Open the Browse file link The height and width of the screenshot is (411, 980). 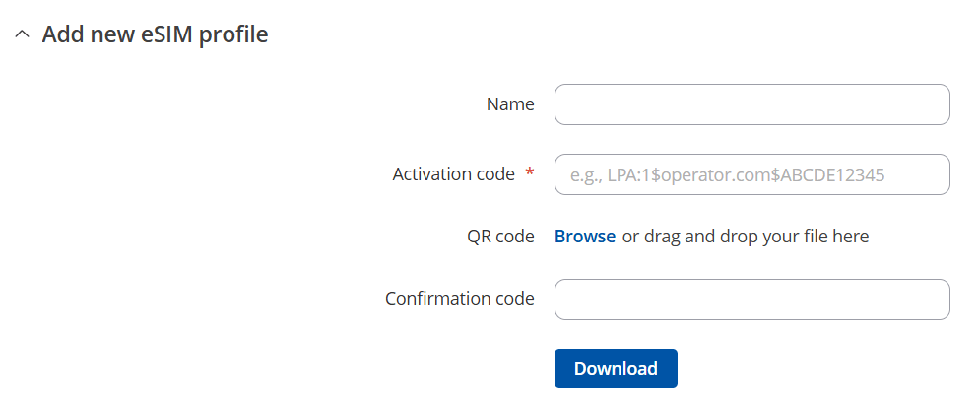(585, 237)
